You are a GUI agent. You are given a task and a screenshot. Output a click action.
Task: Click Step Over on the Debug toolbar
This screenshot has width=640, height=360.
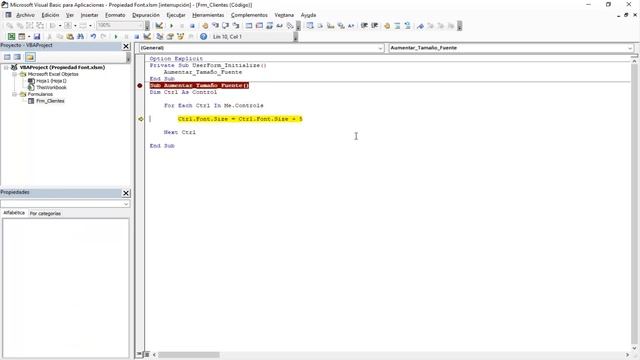point(225,26)
